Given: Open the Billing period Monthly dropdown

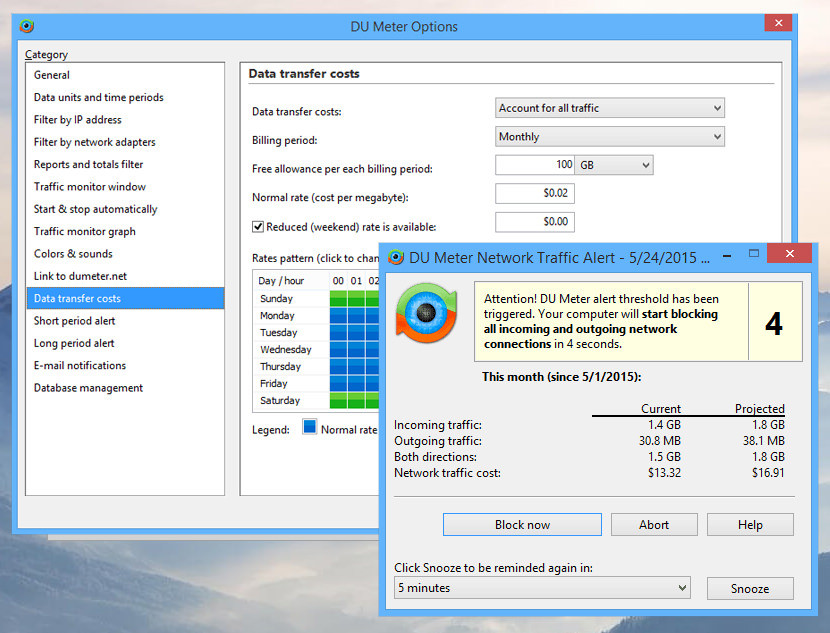Looking at the screenshot, I should (610, 137).
